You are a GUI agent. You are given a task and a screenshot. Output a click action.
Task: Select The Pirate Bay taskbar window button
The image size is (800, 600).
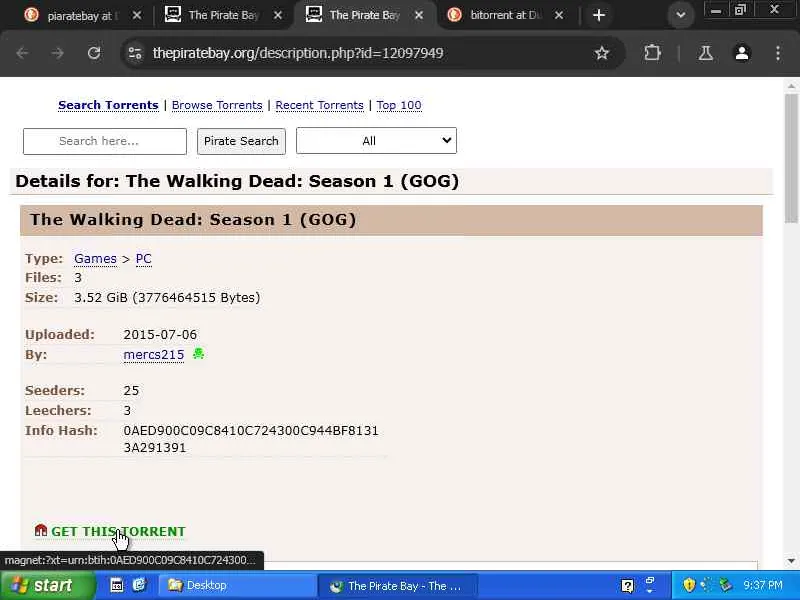click(398, 585)
